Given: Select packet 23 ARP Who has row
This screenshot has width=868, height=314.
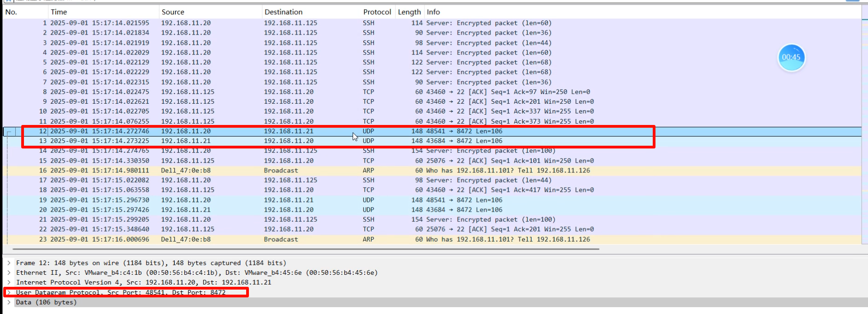Looking at the screenshot, I should [277, 239].
